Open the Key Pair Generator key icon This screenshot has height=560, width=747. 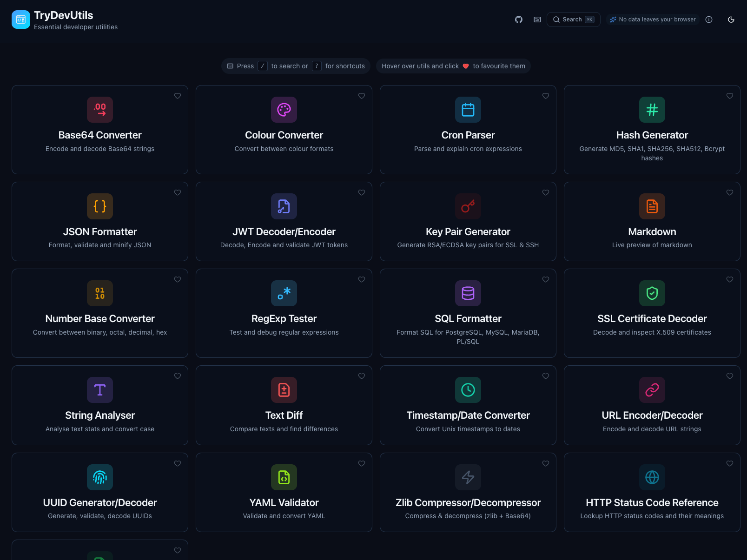(x=468, y=206)
